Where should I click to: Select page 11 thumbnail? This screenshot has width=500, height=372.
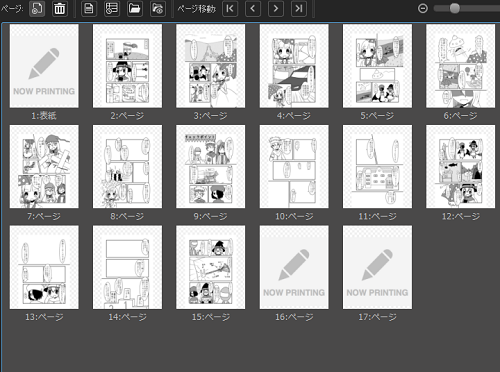pyautogui.click(x=377, y=167)
